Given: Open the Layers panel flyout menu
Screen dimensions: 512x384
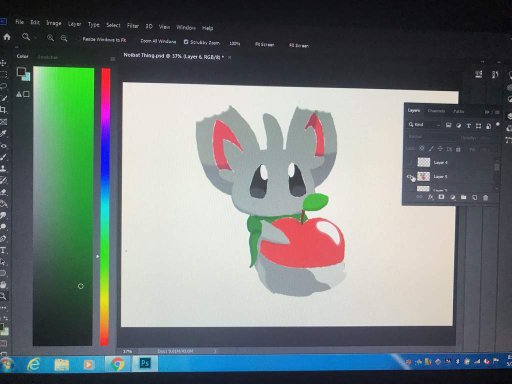Looking at the screenshot, I should click(497, 112).
